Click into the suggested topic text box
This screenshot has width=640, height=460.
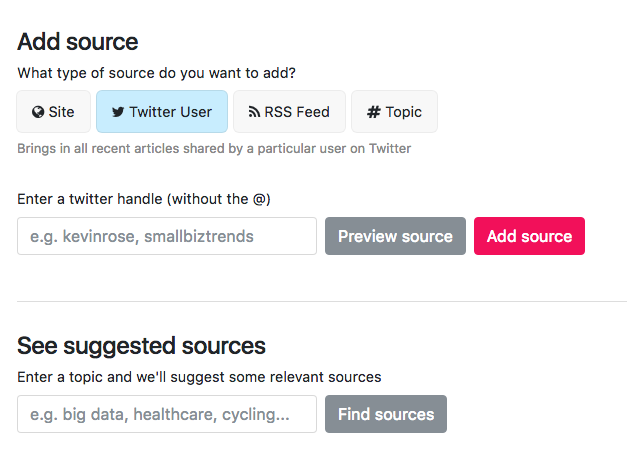point(167,414)
